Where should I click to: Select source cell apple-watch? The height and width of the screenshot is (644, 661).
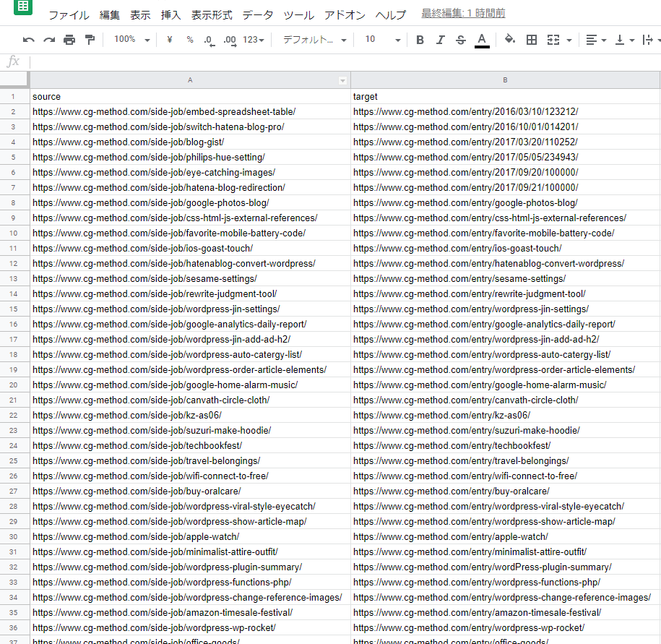click(190, 537)
